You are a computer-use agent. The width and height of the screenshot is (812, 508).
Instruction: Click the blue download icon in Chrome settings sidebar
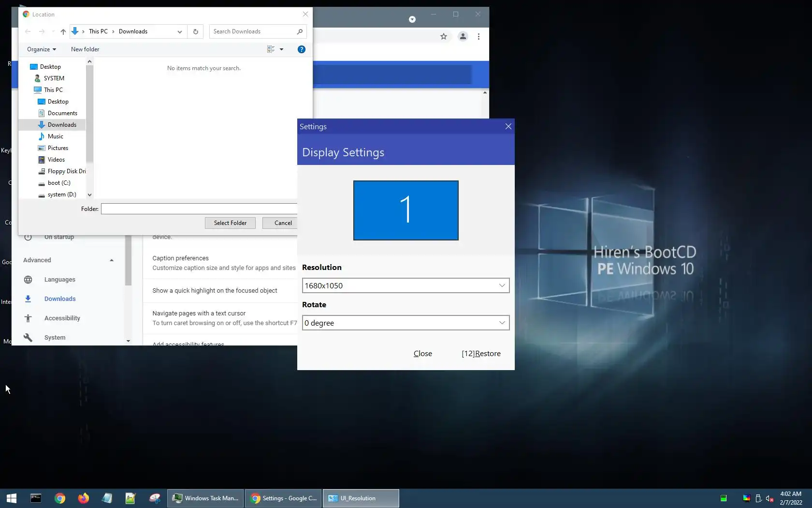pos(28,299)
